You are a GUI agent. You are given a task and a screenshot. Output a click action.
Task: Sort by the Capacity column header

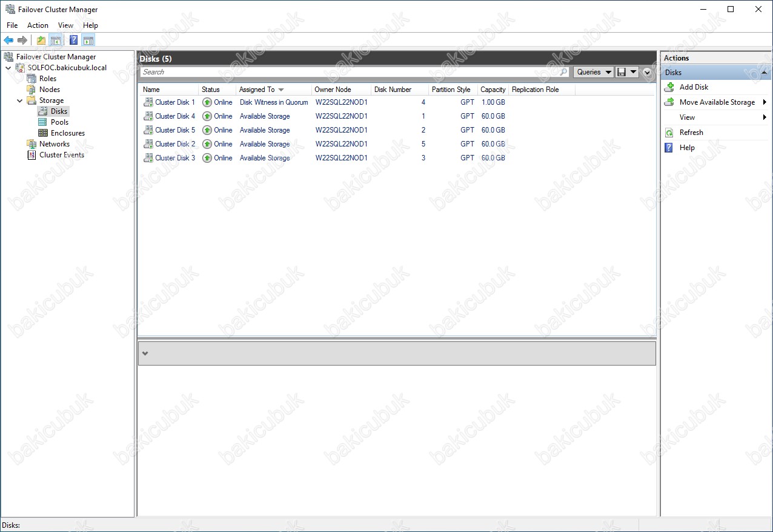click(x=493, y=90)
